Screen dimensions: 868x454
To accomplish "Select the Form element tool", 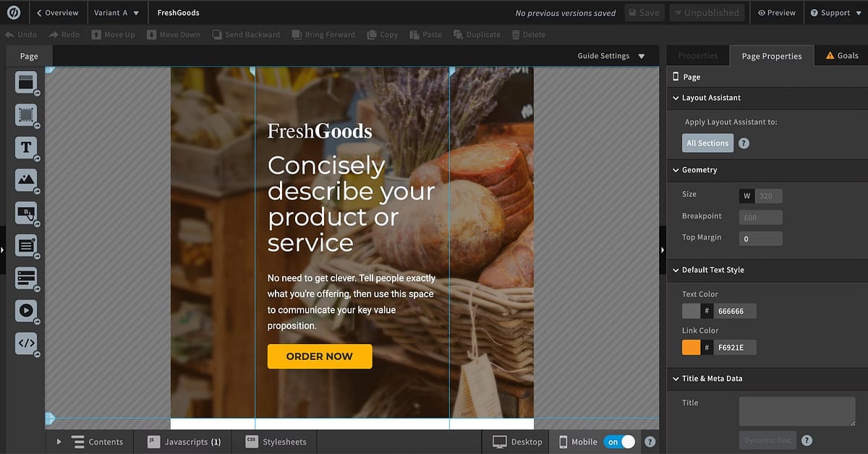I will pos(26,245).
